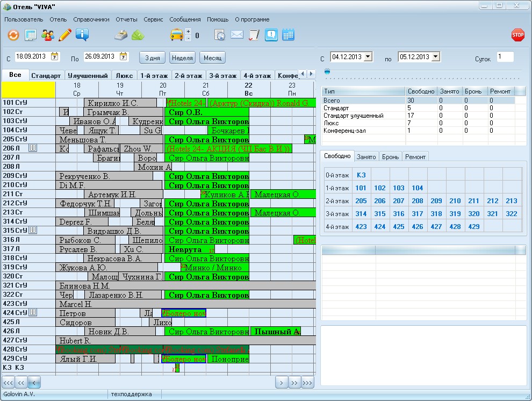The width and height of the screenshot is (532, 401).
Task: Click the single < back navigation button
Action: [x=34, y=383]
